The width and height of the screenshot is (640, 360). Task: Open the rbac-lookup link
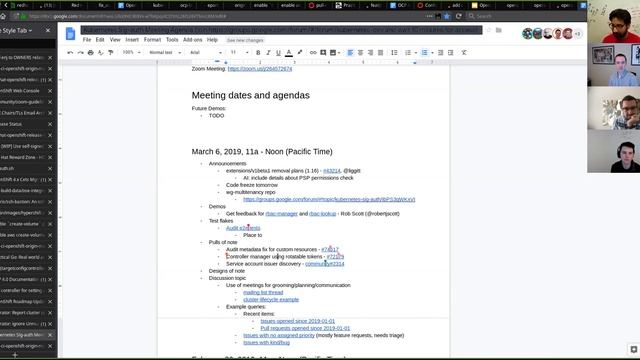click(x=322, y=214)
